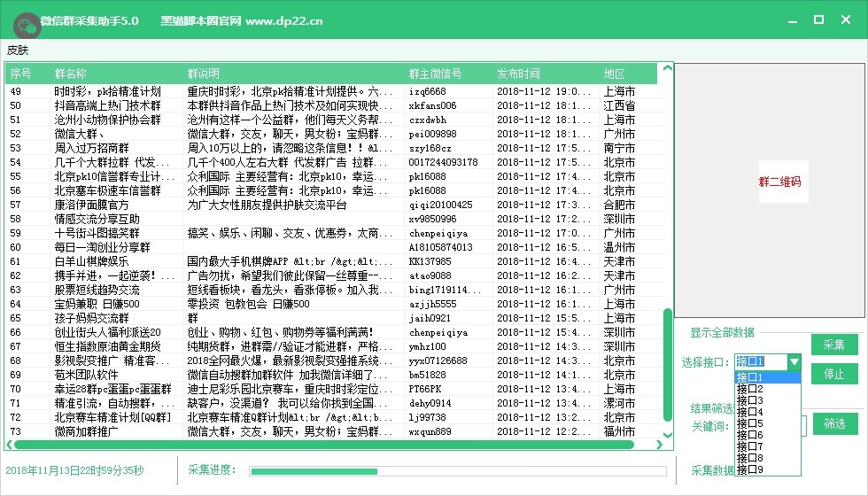Click the 群主微信号 column header

click(448, 74)
